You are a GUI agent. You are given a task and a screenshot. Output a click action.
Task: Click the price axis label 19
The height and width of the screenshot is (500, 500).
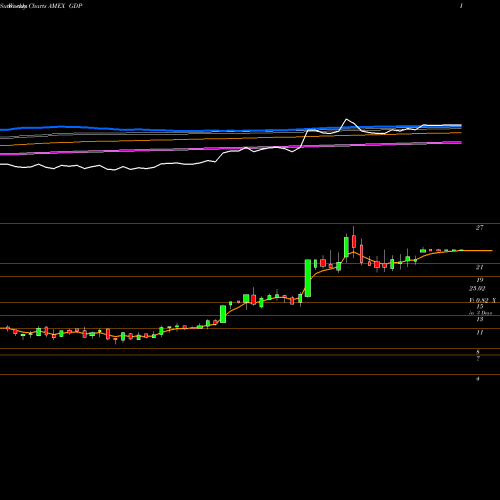[479, 280]
